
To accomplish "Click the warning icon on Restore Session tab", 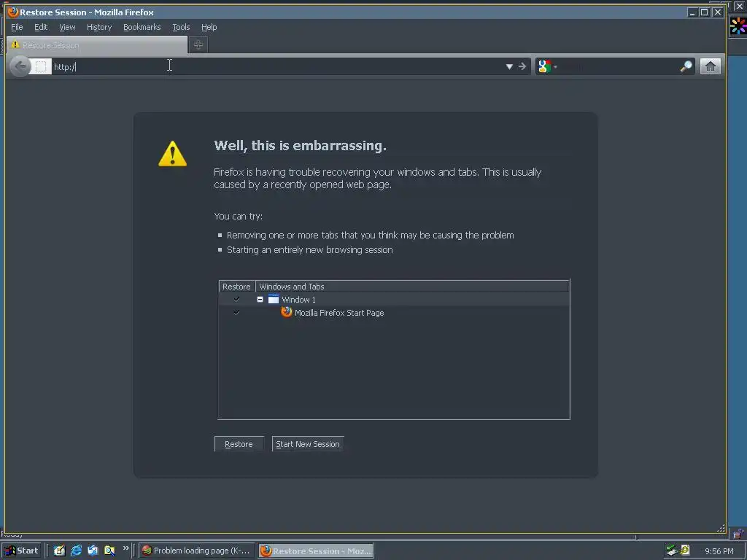I will pyautogui.click(x=15, y=44).
